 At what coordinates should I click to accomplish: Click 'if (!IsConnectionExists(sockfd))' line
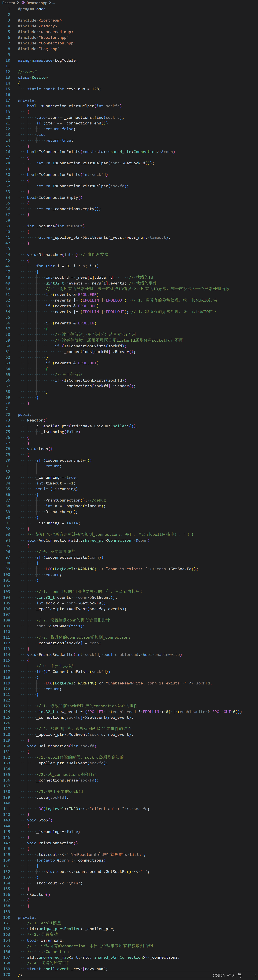click(x=73, y=671)
